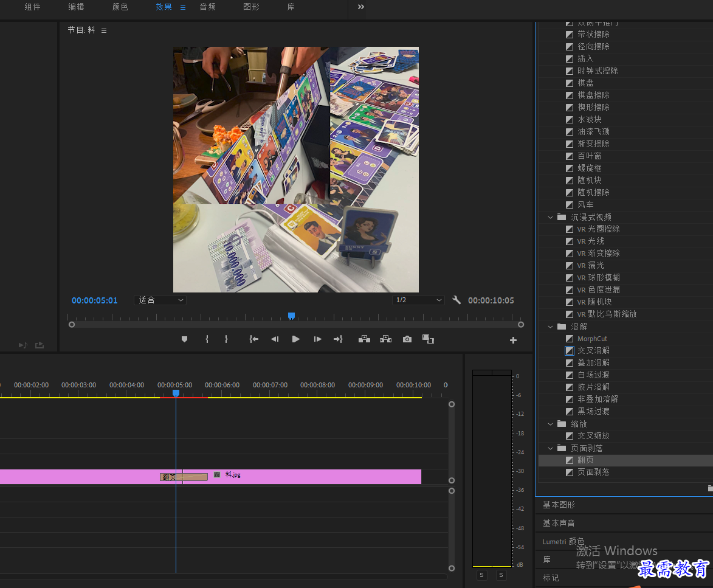Export frame with camera icon
Image resolution: width=713 pixels, height=588 pixels.
407,339
